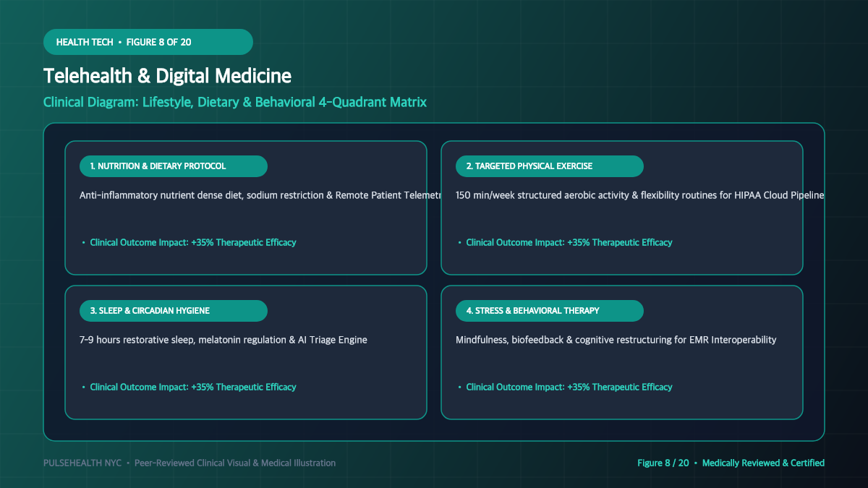868x488 pixels.
Task: Click the Targeted Physical Exercise header
Action: click(x=550, y=166)
